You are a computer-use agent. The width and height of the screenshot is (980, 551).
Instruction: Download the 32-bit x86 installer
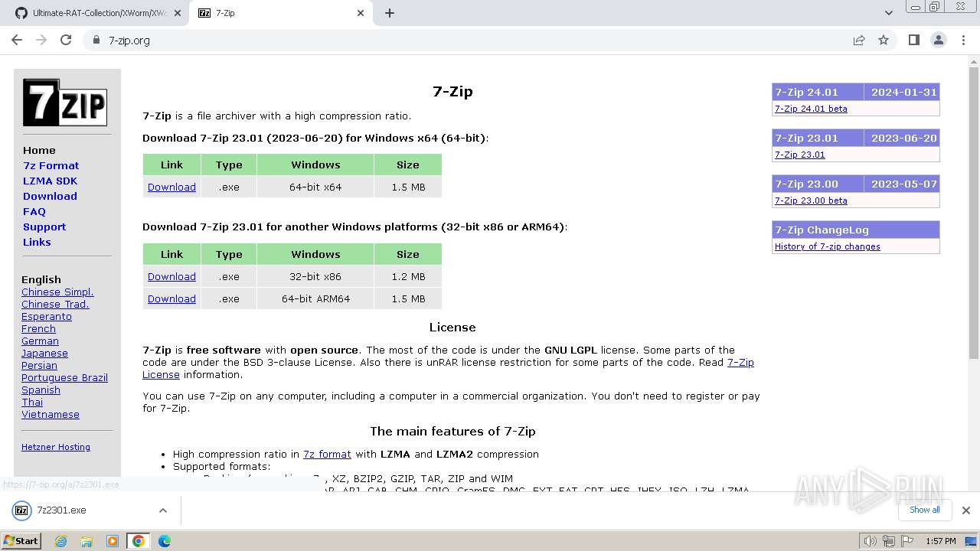tap(171, 276)
